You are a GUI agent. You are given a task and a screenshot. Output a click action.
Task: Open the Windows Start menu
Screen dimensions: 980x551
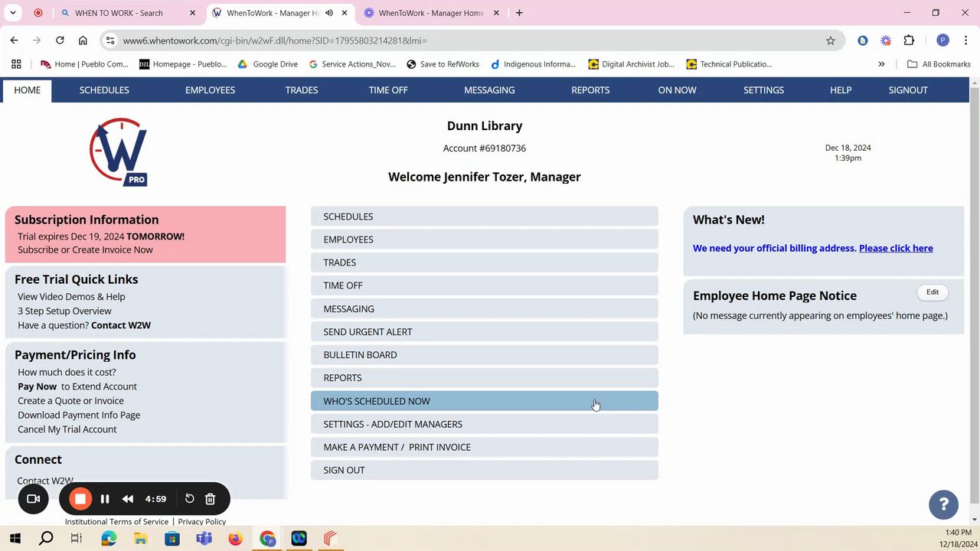pos(15,539)
